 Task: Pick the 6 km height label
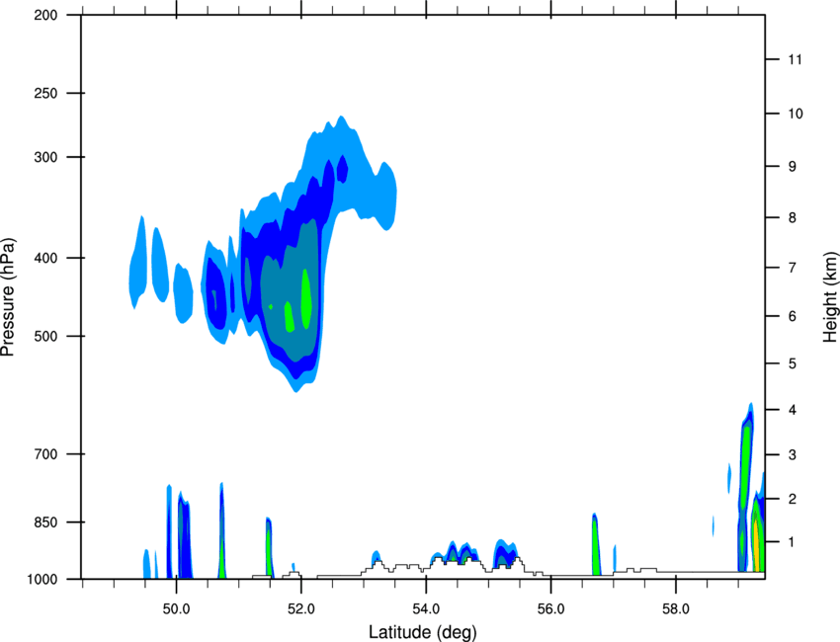click(x=793, y=316)
